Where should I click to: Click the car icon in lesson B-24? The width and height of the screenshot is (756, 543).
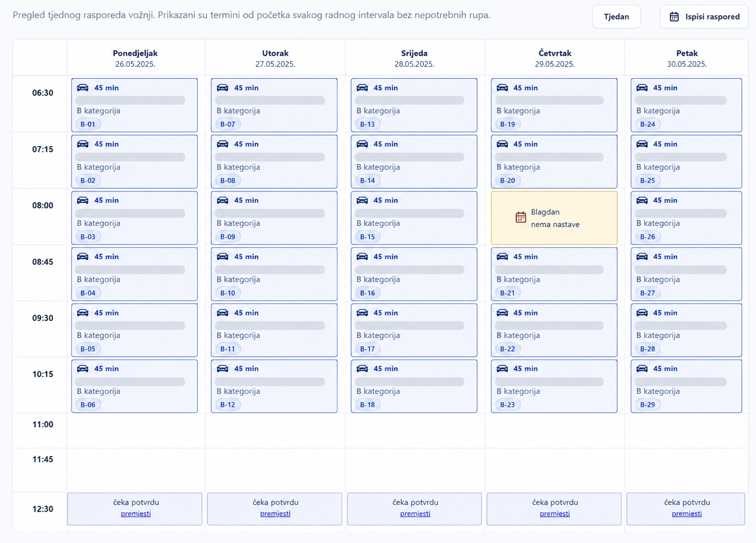click(642, 88)
